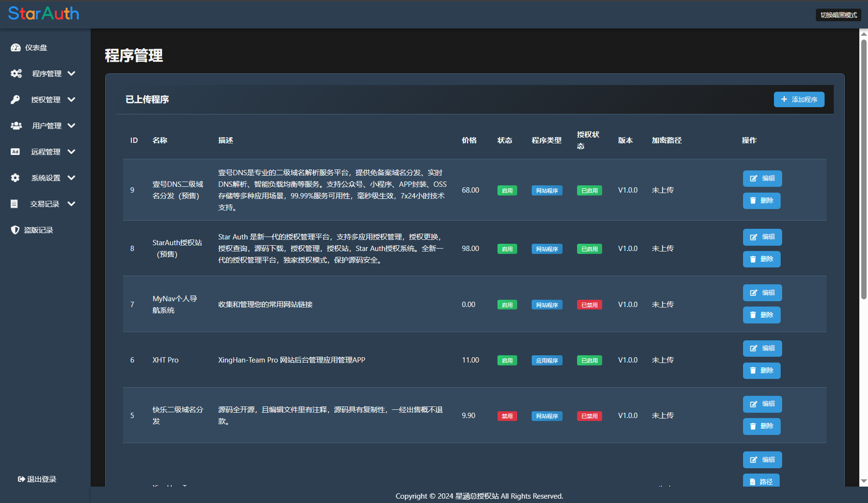Click the gears icon for 程序管理

pos(16,73)
